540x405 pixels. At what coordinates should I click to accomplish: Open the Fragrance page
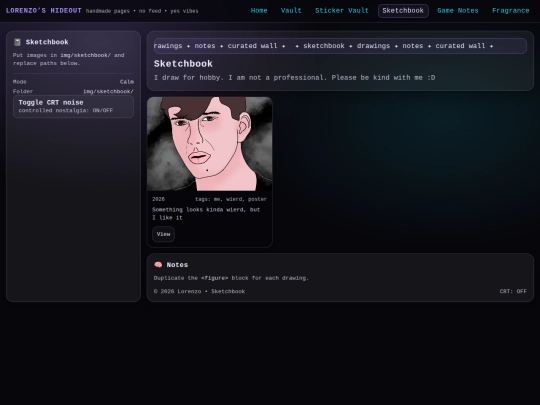click(510, 11)
